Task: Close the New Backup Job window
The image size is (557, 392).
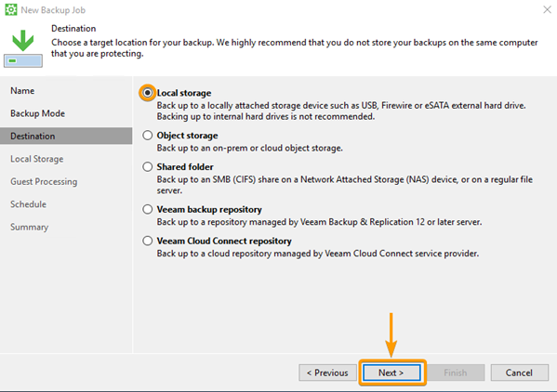Action: point(547,9)
